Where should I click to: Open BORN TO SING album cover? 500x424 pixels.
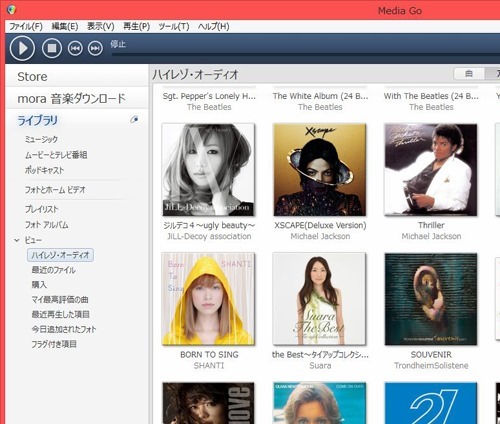208,299
